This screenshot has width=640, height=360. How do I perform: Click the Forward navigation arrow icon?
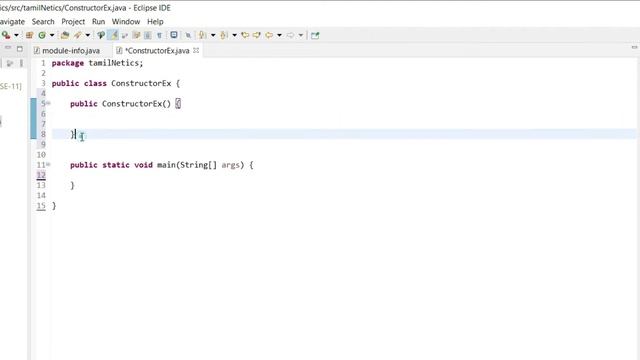290,35
